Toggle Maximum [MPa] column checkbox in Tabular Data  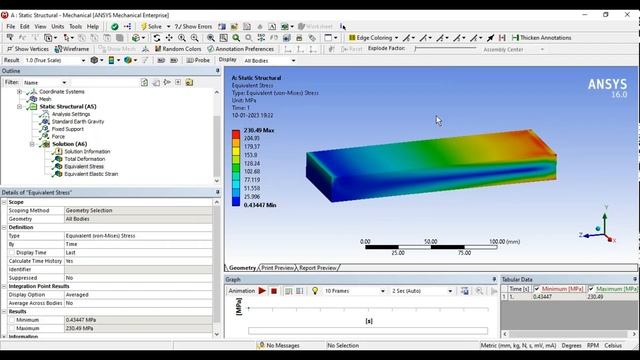pyautogui.click(x=591, y=289)
